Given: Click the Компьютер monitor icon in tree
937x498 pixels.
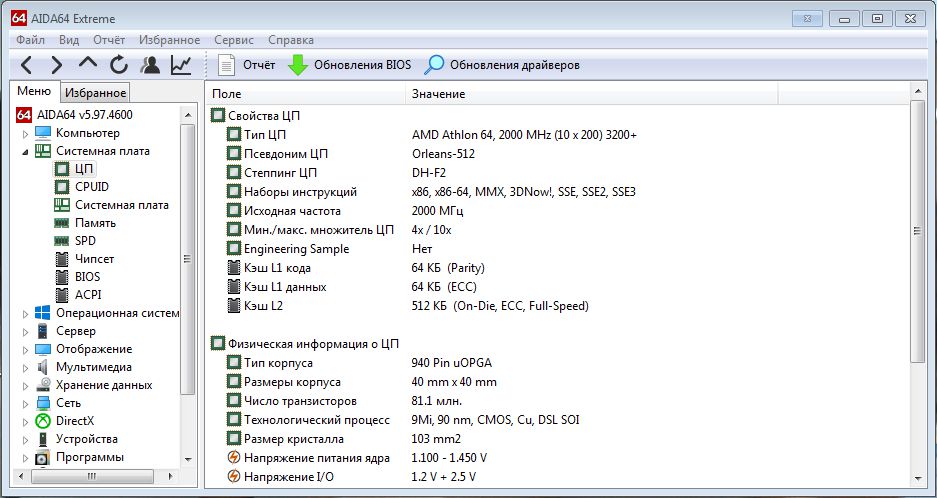Looking at the screenshot, I should coord(43,133).
